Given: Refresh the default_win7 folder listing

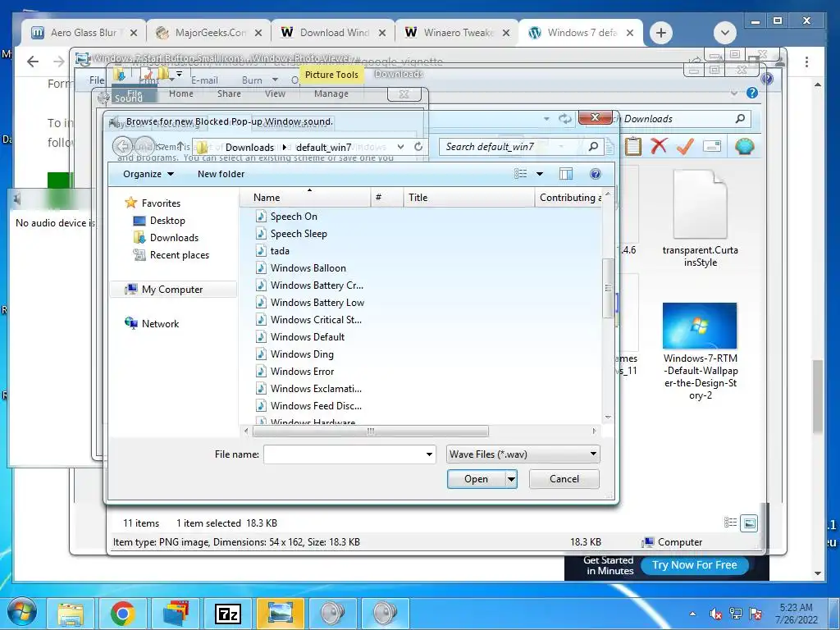Looking at the screenshot, I should tap(418, 146).
